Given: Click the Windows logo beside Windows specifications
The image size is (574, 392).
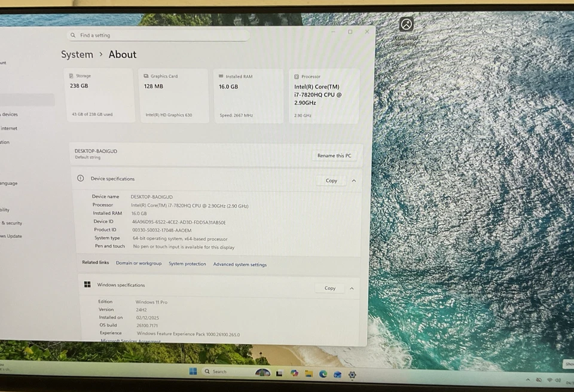Looking at the screenshot, I should point(87,284).
